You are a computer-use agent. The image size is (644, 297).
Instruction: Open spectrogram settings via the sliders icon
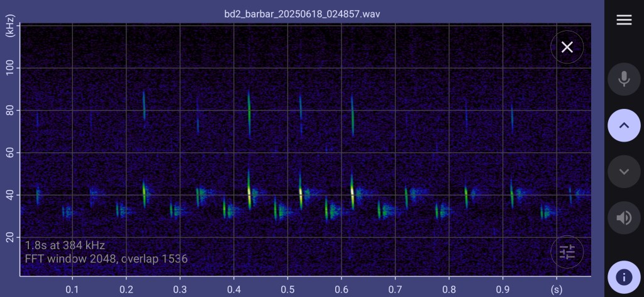coord(567,252)
